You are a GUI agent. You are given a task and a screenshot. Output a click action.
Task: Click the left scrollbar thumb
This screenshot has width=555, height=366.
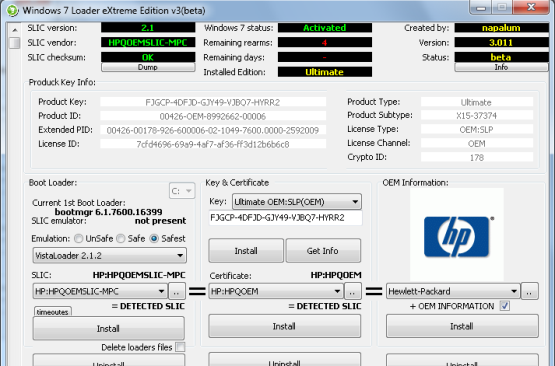tap(15, 43)
